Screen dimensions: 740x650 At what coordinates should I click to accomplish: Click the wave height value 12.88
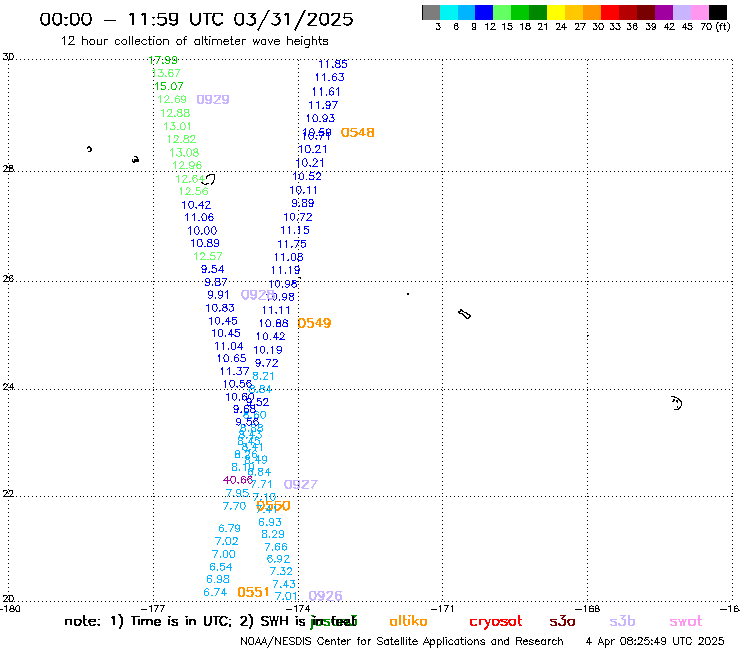[x=175, y=113]
